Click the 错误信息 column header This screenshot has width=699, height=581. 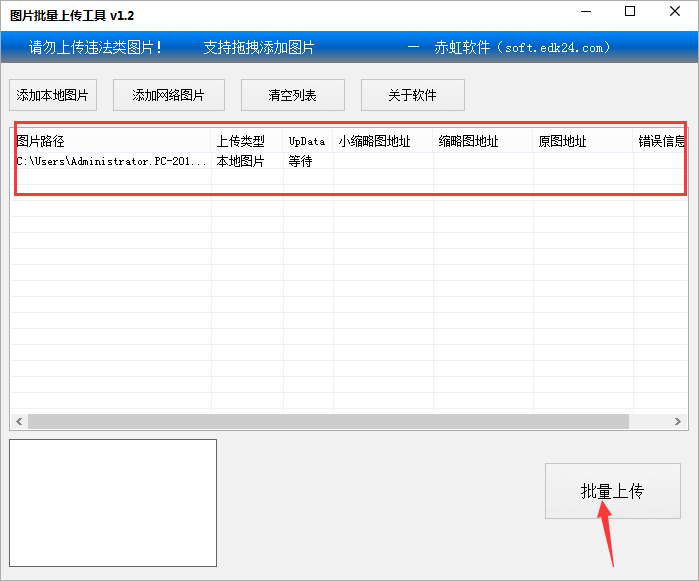pyautogui.click(x=660, y=141)
